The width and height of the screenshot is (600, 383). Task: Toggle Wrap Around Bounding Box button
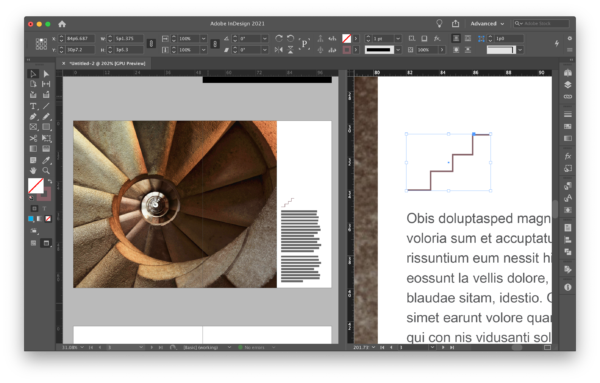click(x=468, y=38)
